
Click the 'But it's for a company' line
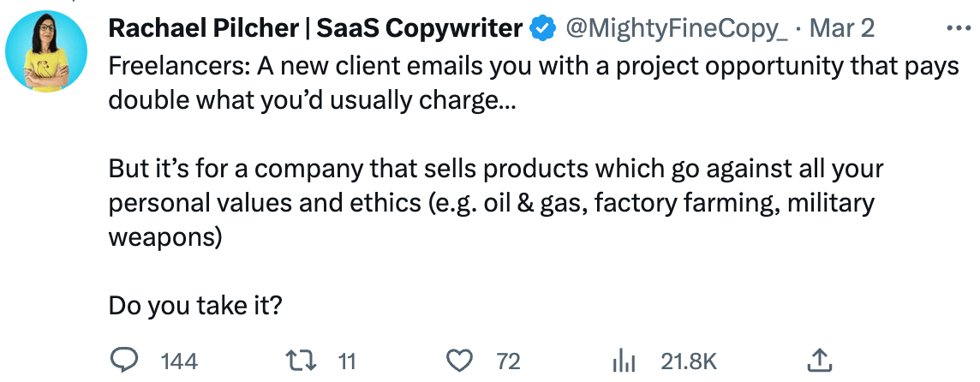pyautogui.click(x=496, y=169)
